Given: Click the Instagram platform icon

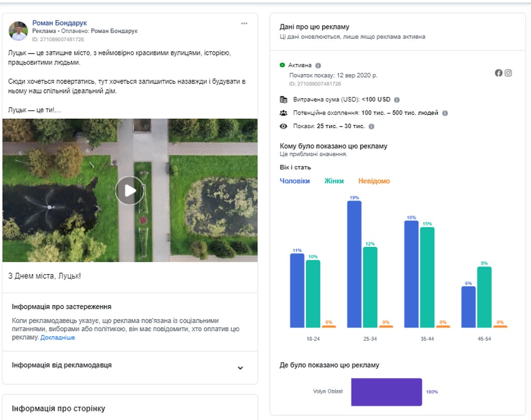Looking at the screenshot, I should coord(508,73).
